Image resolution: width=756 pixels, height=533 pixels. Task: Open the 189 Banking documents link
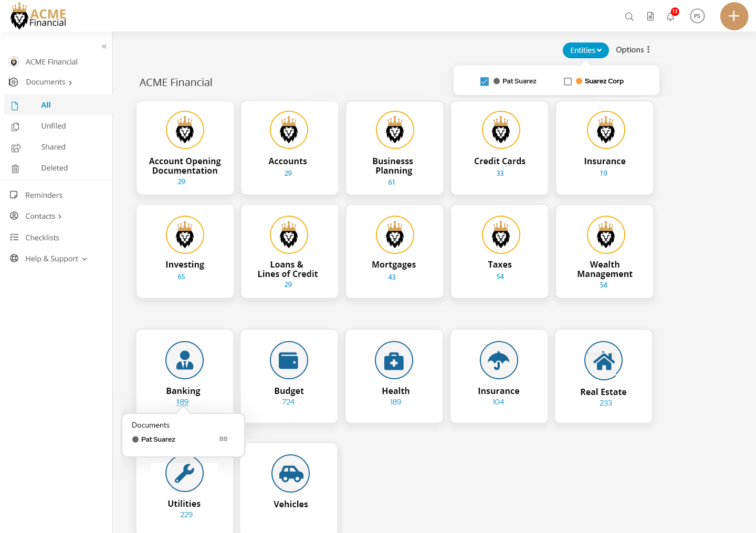point(182,402)
